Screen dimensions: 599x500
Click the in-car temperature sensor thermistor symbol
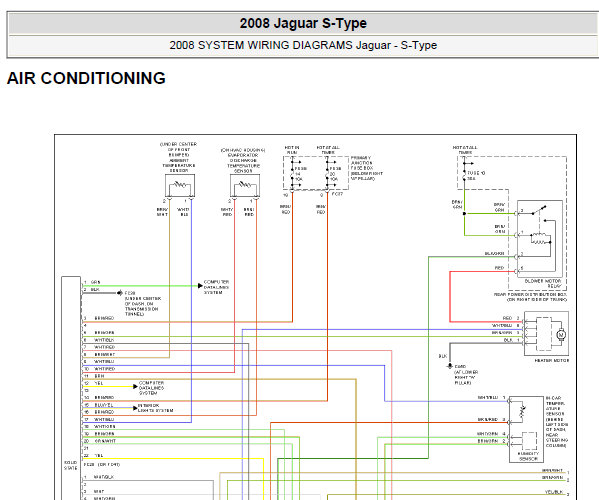[522, 411]
